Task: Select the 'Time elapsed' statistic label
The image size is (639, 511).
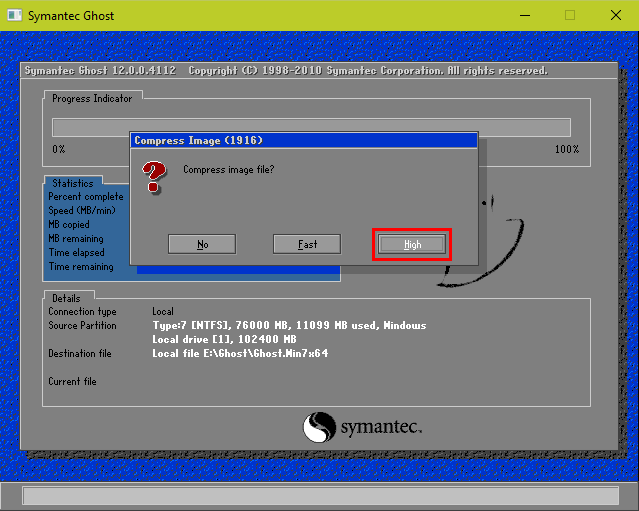Action: click(x=77, y=253)
